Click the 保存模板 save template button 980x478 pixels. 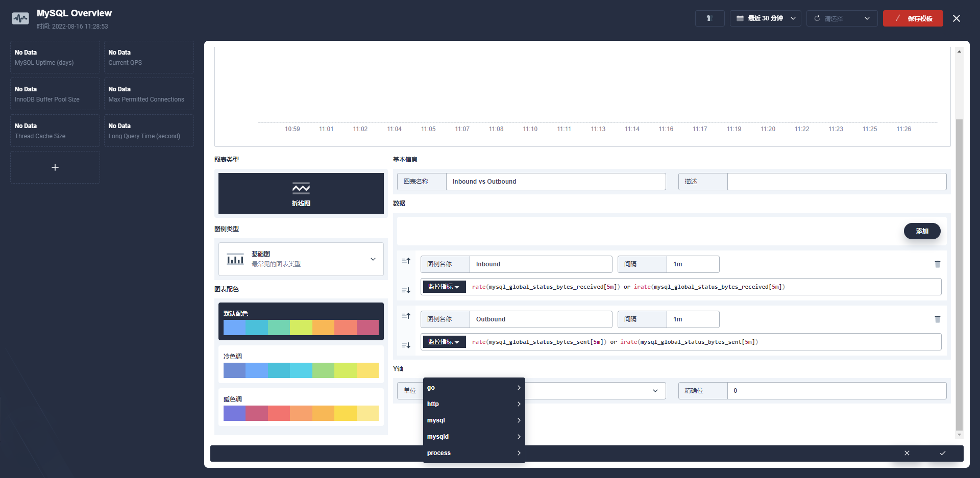[x=913, y=18]
